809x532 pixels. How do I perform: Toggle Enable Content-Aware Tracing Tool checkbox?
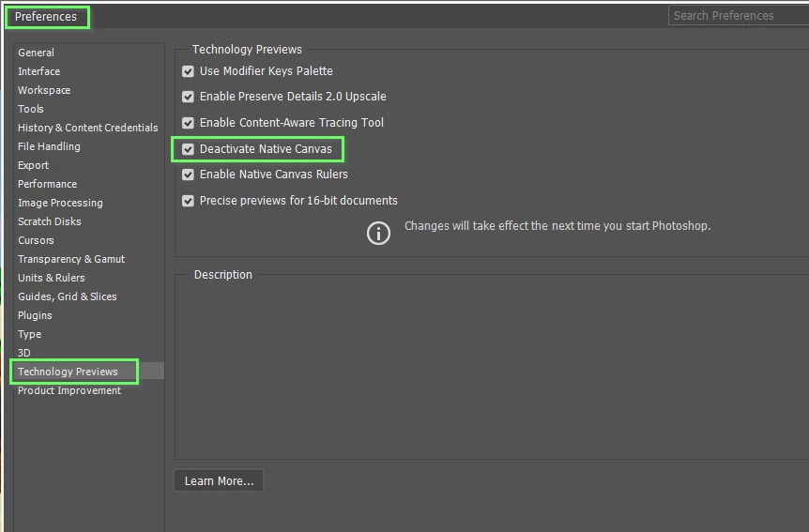click(x=188, y=123)
